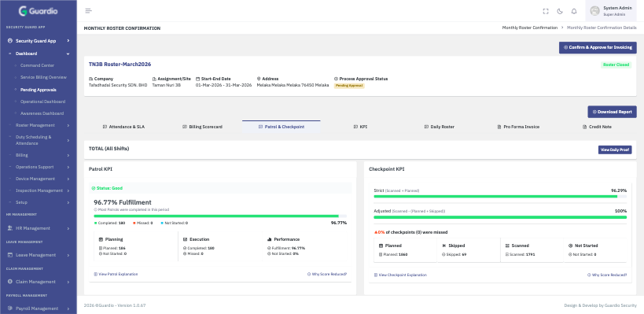Expand Inspection Management menu
The image size is (644, 314).
point(68,190)
